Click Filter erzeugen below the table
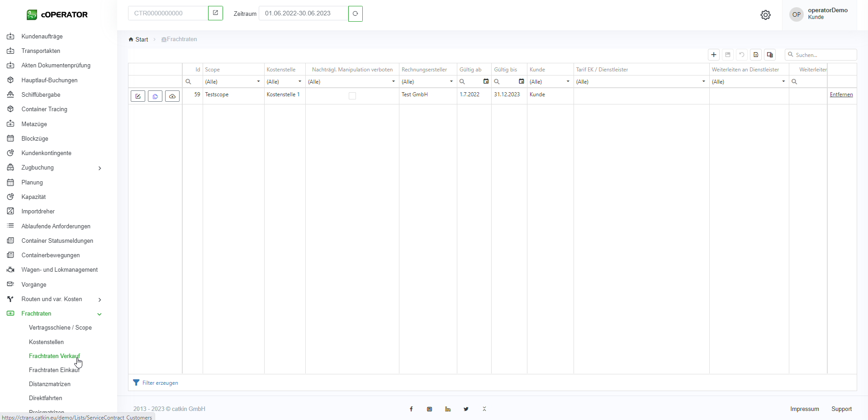 160,383
